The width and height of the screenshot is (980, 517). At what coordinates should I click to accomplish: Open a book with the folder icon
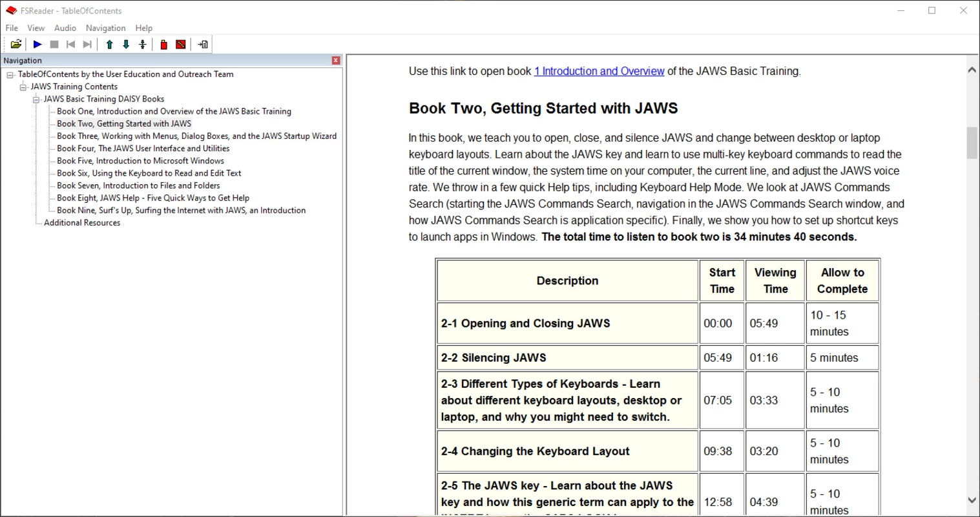pyautogui.click(x=16, y=44)
